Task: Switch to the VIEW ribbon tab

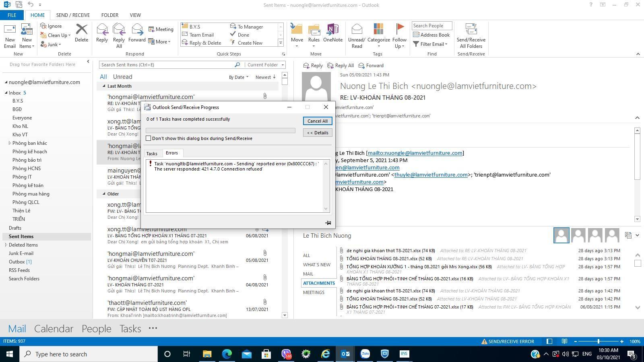Action: point(135,15)
